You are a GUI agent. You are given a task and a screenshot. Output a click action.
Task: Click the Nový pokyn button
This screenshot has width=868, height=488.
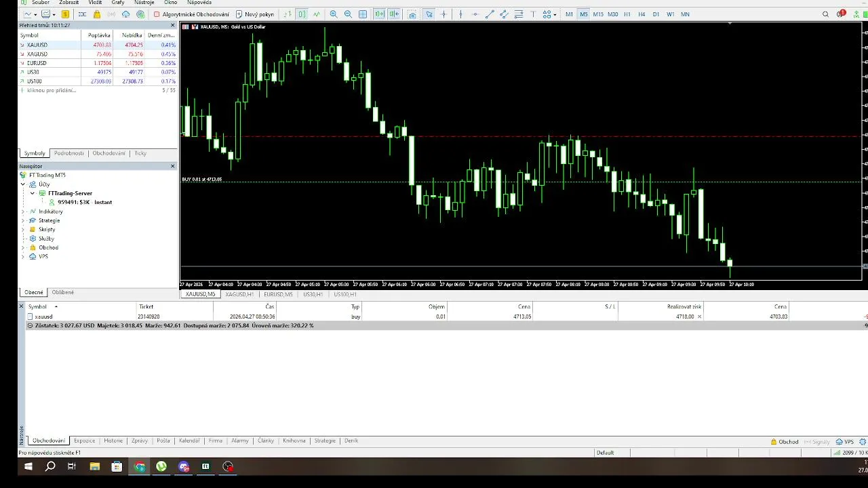[255, 14]
